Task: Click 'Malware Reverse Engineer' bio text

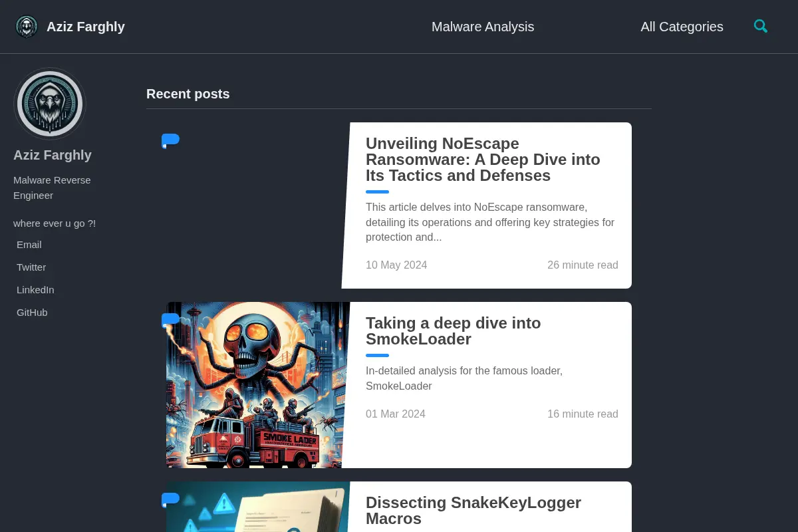Action: 52,188
